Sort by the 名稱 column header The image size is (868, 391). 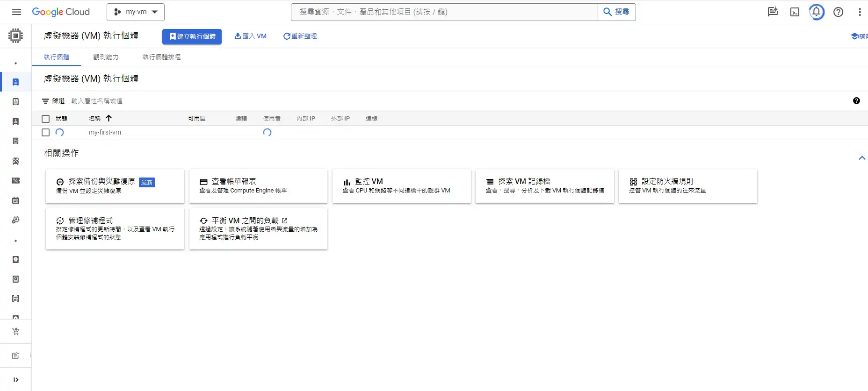(x=95, y=119)
